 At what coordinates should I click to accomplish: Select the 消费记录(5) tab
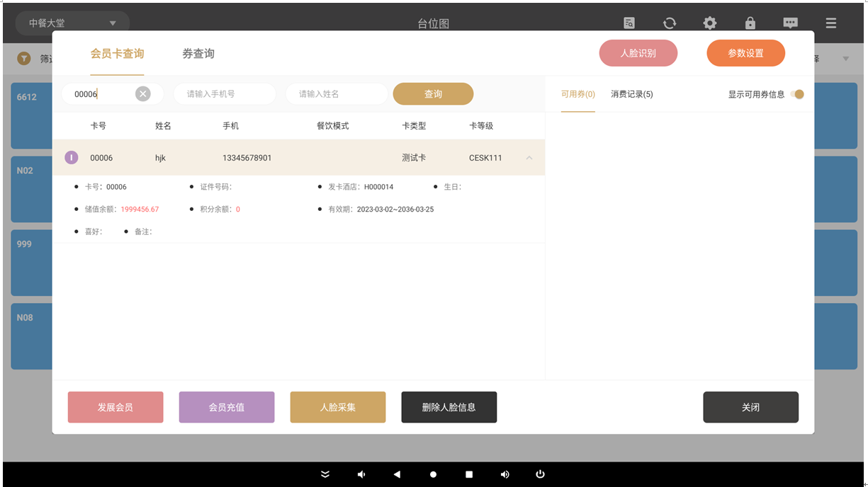pos(632,94)
